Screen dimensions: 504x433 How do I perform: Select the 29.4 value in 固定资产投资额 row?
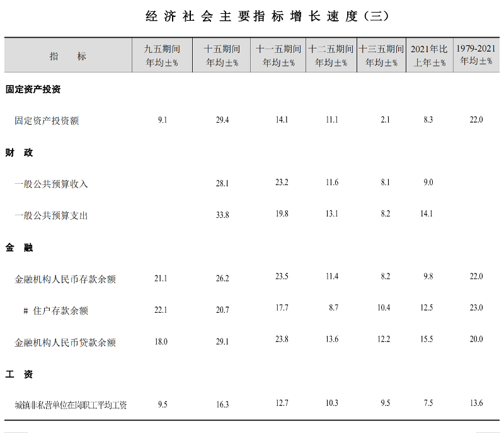coord(222,120)
